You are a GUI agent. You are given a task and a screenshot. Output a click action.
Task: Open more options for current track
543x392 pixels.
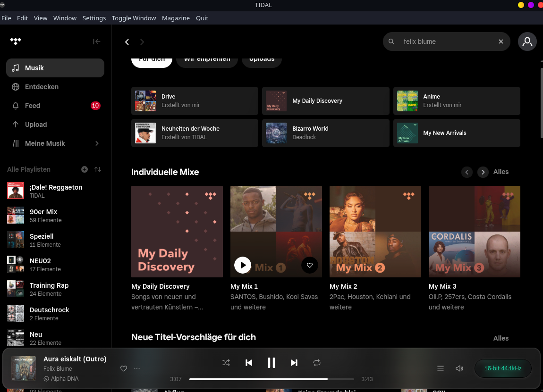[137, 368]
